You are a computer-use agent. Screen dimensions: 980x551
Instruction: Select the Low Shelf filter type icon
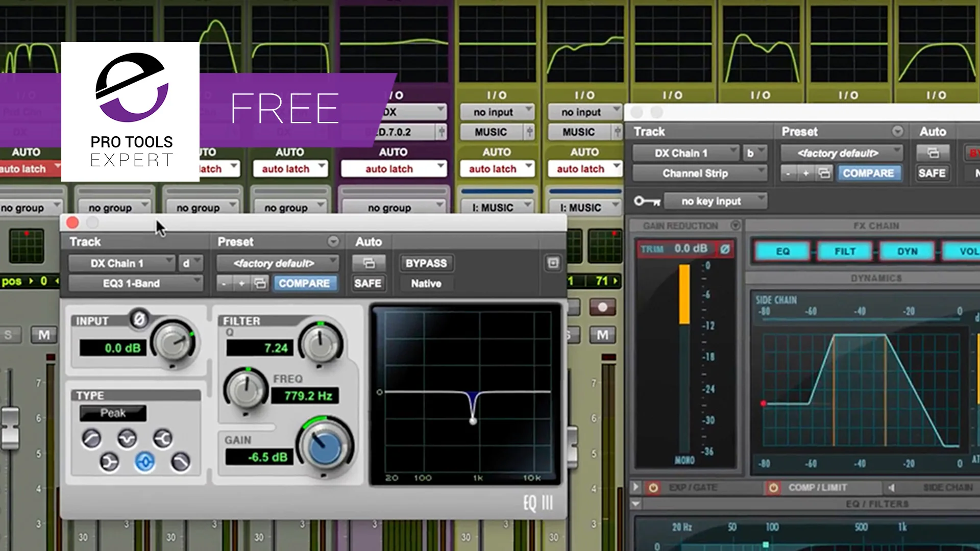(109, 461)
